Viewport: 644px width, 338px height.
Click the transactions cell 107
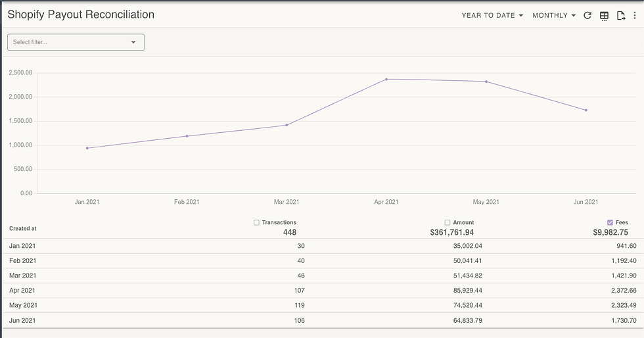coord(300,290)
